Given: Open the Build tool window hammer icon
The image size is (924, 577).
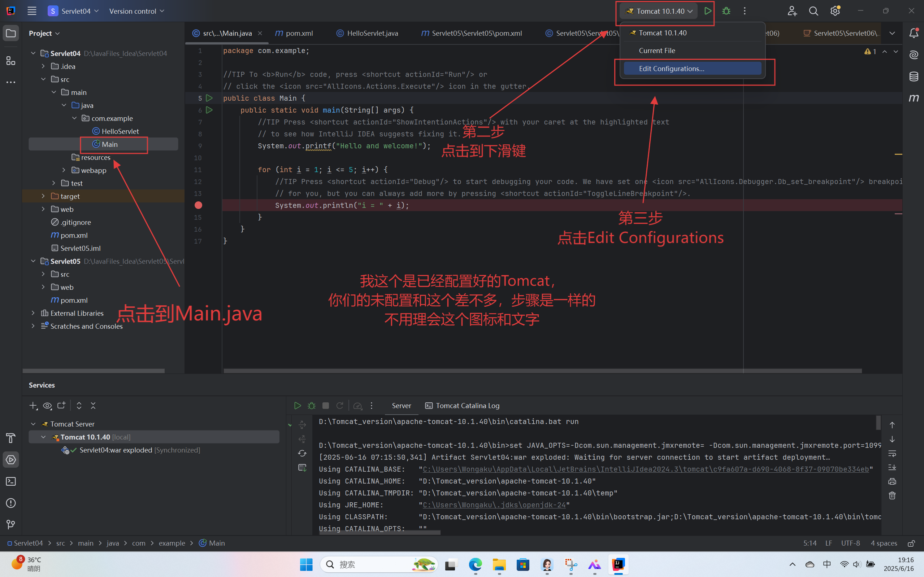Looking at the screenshot, I should click(x=10, y=438).
